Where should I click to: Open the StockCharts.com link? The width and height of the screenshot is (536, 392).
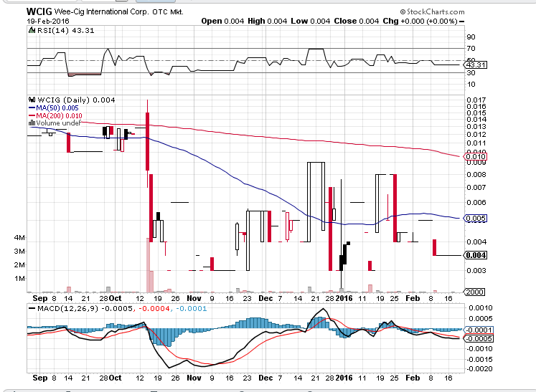point(436,12)
